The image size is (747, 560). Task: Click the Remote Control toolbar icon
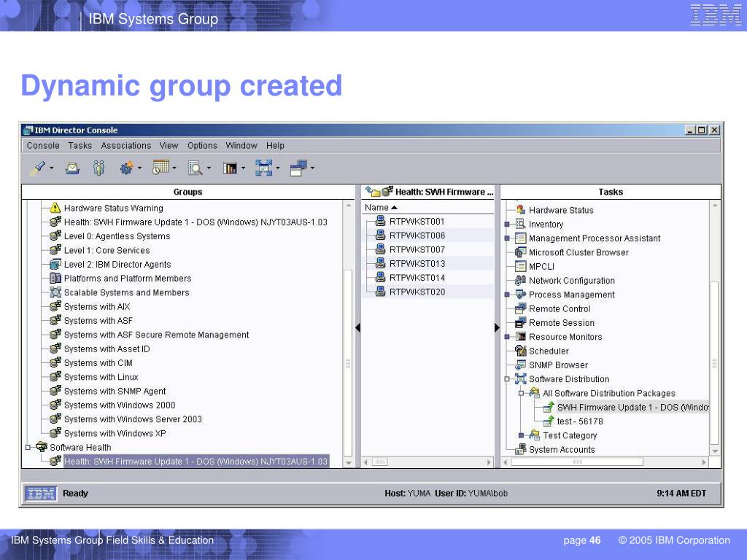click(298, 168)
